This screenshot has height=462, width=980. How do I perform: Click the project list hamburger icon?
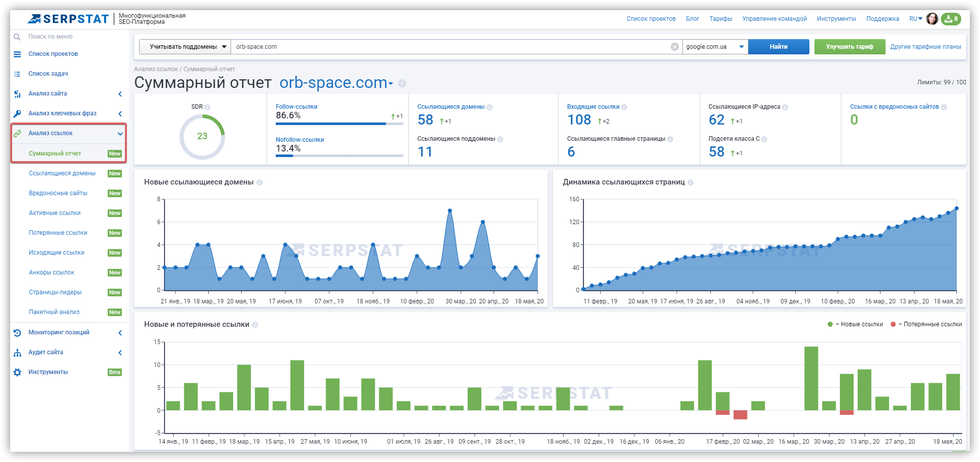click(x=17, y=54)
